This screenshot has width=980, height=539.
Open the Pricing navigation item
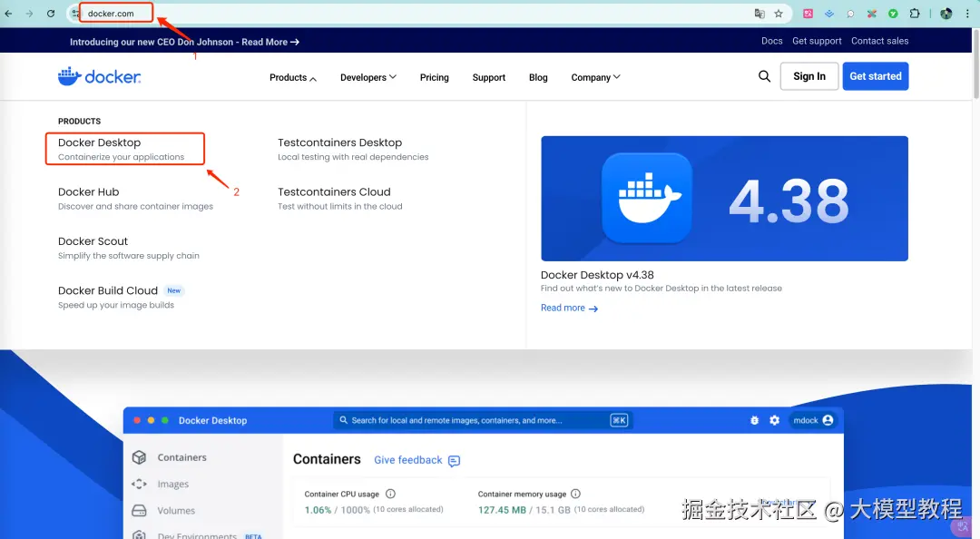434,78
